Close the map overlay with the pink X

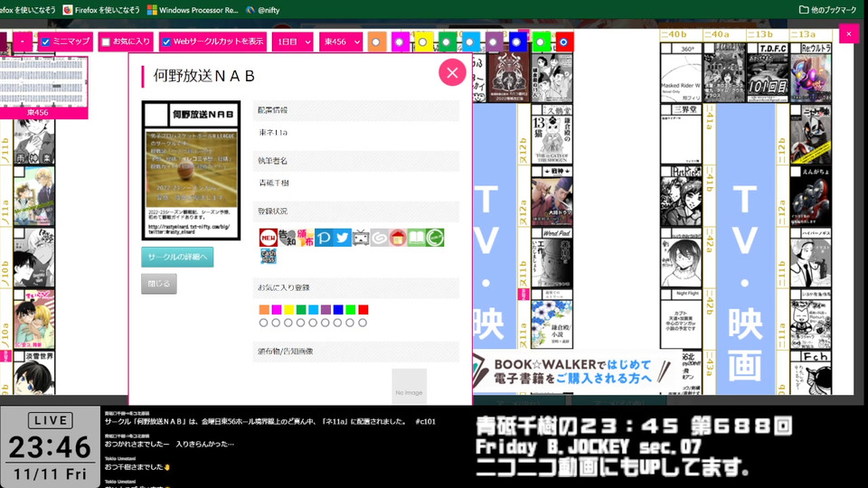coord(849,33)
